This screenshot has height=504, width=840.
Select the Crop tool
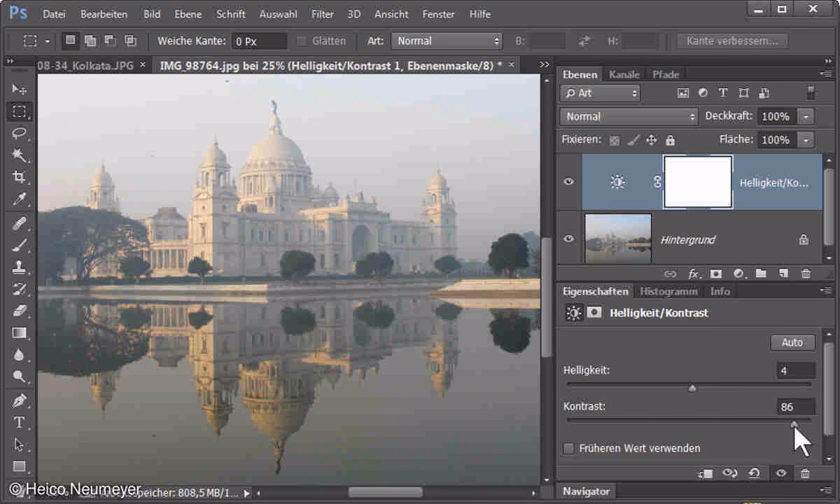tap(19, 177)
